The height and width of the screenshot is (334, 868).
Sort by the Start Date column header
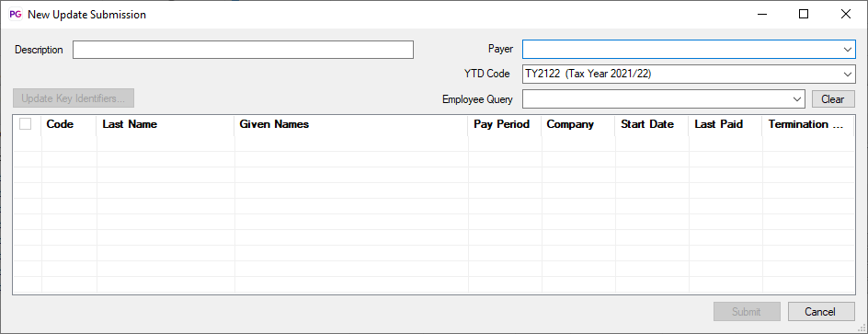652,124
